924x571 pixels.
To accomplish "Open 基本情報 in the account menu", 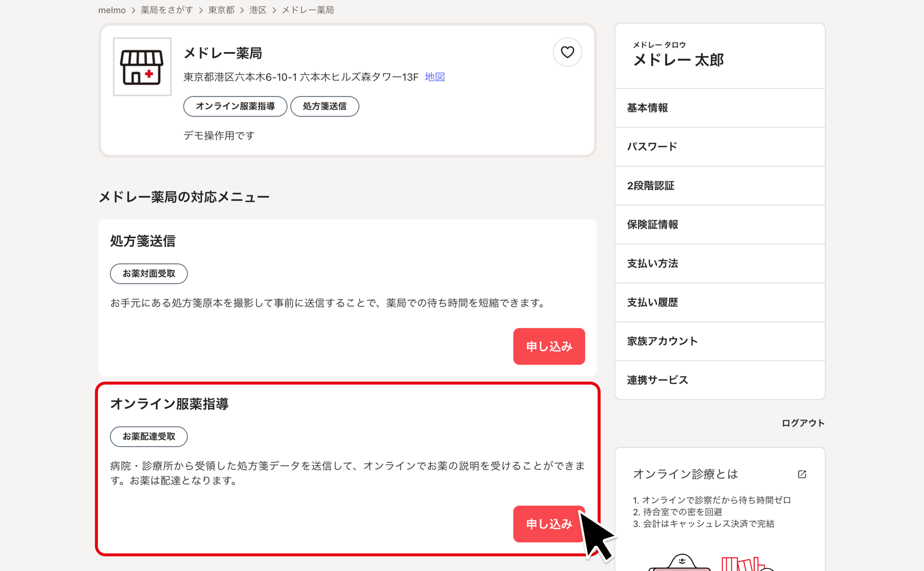I will click(x=647, y=108).
